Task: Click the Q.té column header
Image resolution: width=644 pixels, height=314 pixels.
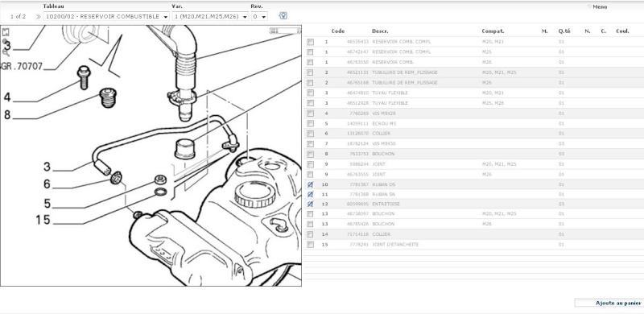Action: coord(564,31)
